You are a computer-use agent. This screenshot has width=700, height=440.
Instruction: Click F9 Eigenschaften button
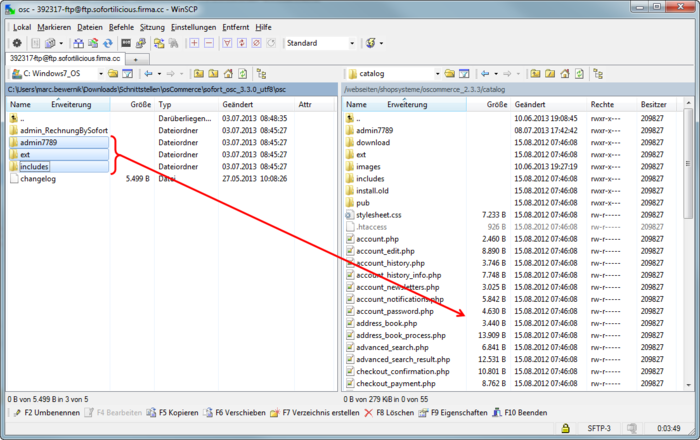coord(453,413)
